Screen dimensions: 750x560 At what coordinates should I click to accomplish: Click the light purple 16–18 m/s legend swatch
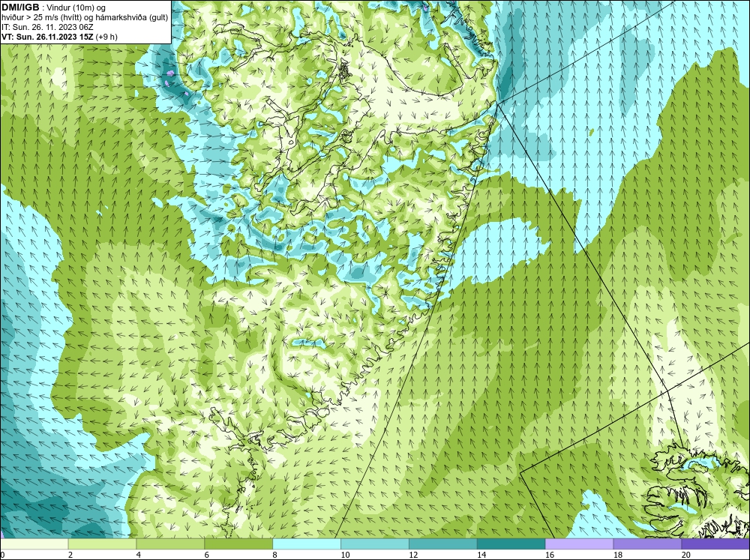(579, 544)
